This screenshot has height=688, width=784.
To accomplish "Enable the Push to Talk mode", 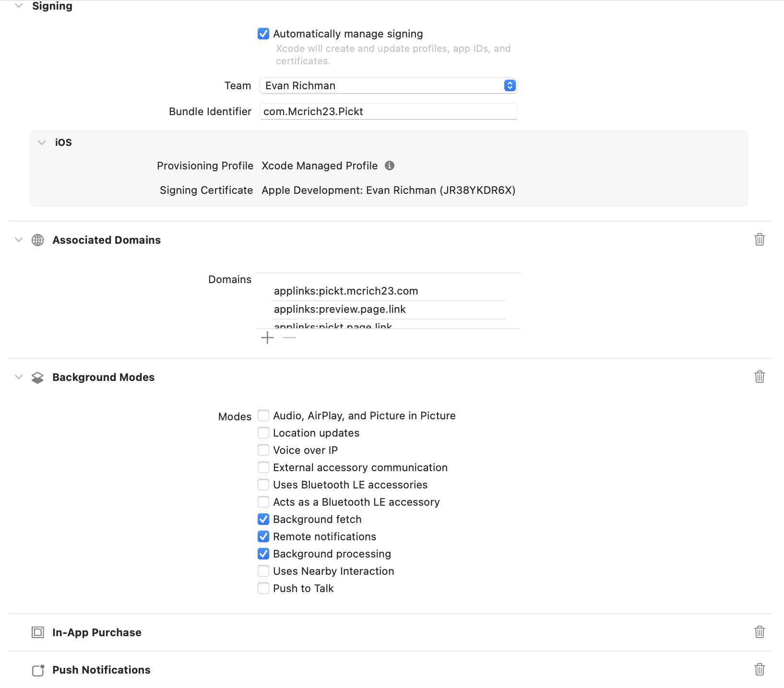I will (263, 588).
